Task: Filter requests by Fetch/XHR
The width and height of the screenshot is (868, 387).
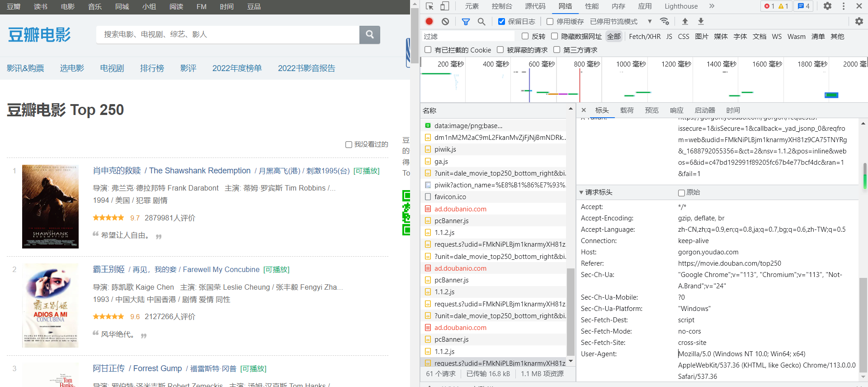Action: pyautogui.click(x=645, y=37)
